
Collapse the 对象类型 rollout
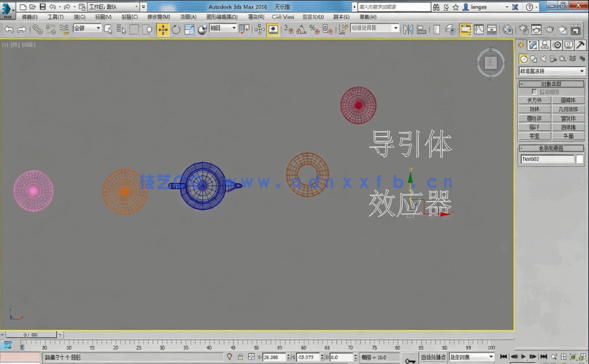click(x=551, y=84)
